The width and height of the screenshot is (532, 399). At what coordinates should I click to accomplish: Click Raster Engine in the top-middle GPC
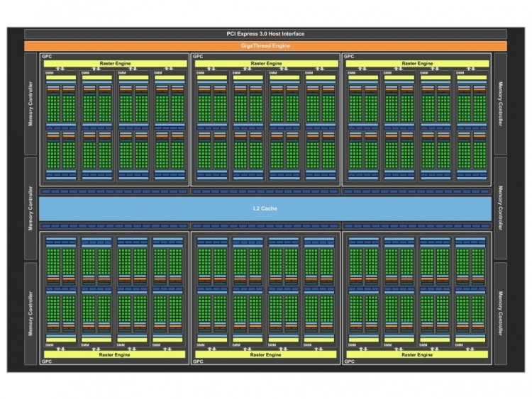pyautogui.click(x=265, y=63)
